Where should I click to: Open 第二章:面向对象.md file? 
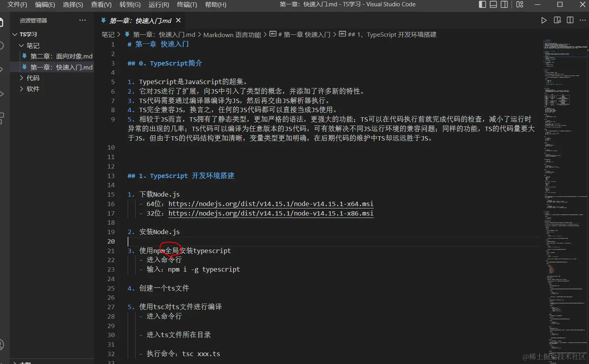61,56
